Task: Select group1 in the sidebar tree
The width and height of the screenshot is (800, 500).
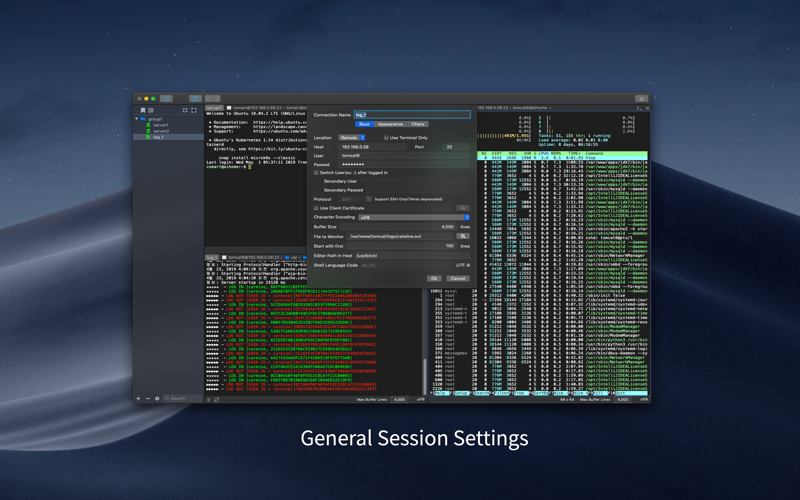Action: pyautogui.click(x=155, y=119)
